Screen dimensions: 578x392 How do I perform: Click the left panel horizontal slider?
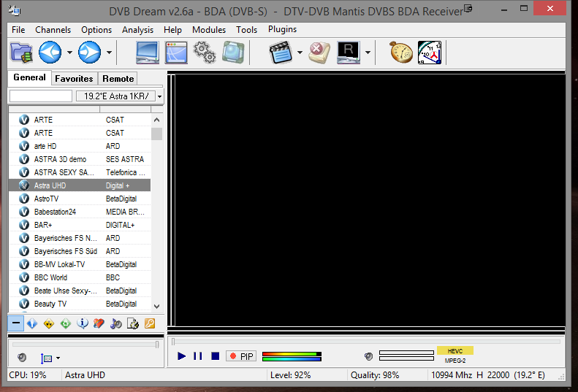tap(85, 345)
